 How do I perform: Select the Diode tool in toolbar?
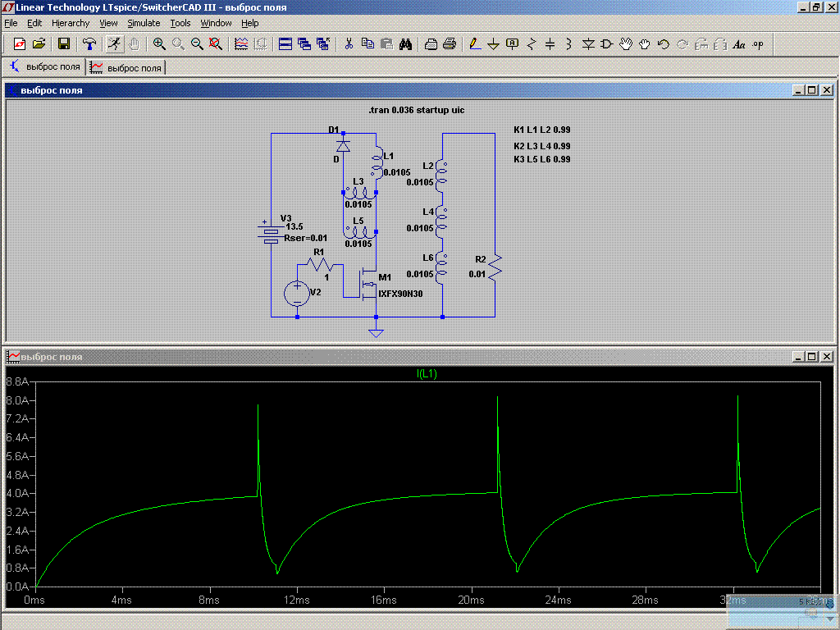pyautogui.click(x=588, y=44)
